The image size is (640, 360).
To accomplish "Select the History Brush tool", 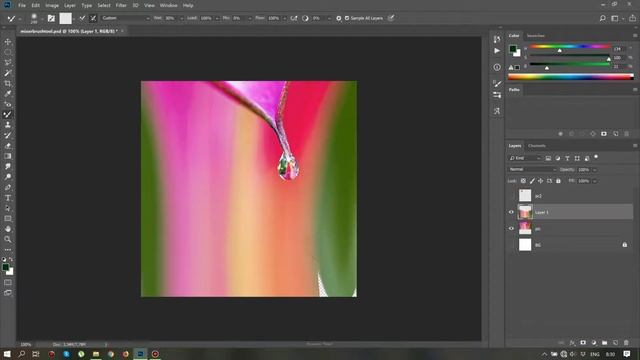I will (x=8, y=136).
